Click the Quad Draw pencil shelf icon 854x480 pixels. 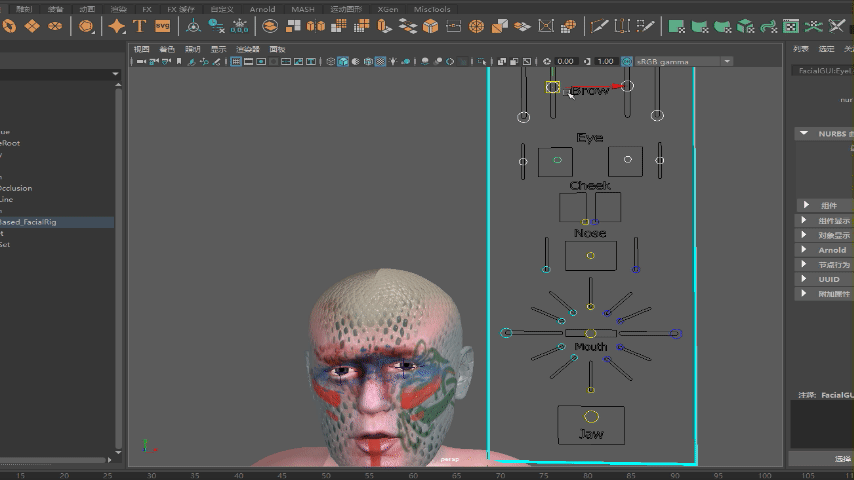pyautogui.click(x=645, y=26)
